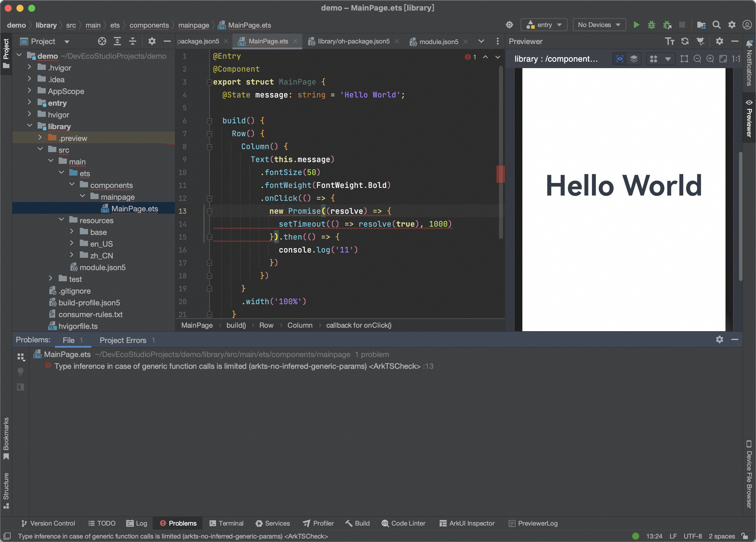Collapse the resources folder
This screenshot has width=756, height=542.
(61, 220)
